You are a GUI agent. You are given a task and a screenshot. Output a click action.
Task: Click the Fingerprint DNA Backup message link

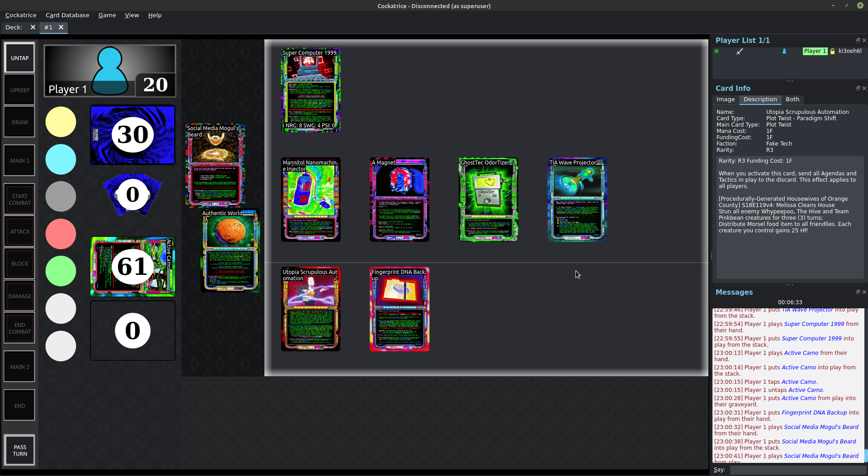pyautogui.click(x=814, y=412)
